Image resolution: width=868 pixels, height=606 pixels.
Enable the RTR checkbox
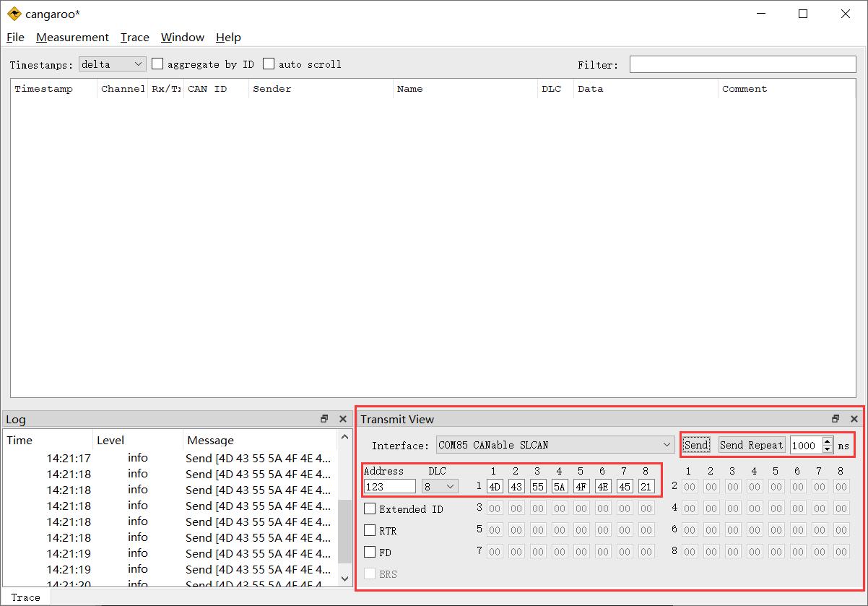[x=370, y=531]
